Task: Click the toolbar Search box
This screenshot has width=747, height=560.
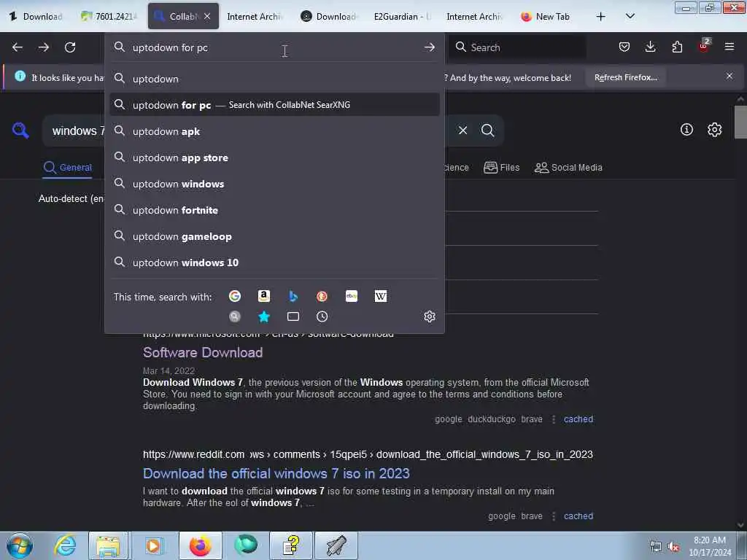Action: (x=518, y=47)
